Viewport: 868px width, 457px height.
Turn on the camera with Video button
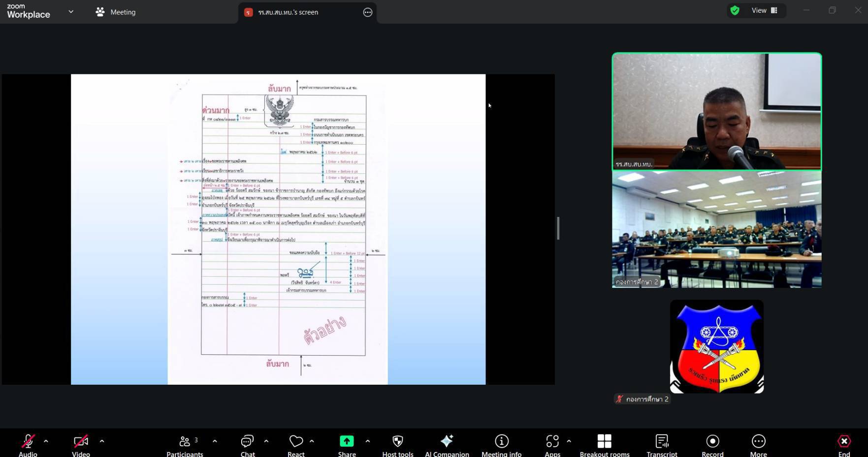tap(81, 442)
